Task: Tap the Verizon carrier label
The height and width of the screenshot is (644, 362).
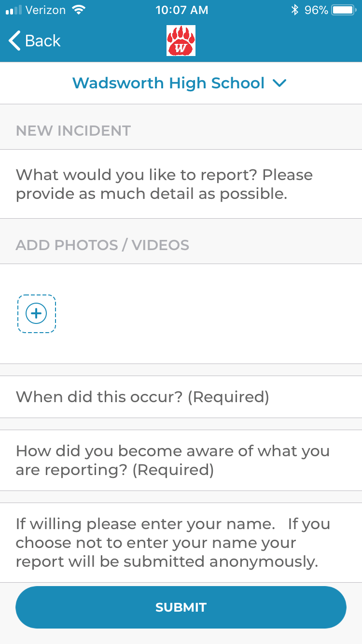Action: tap(45, 10)
